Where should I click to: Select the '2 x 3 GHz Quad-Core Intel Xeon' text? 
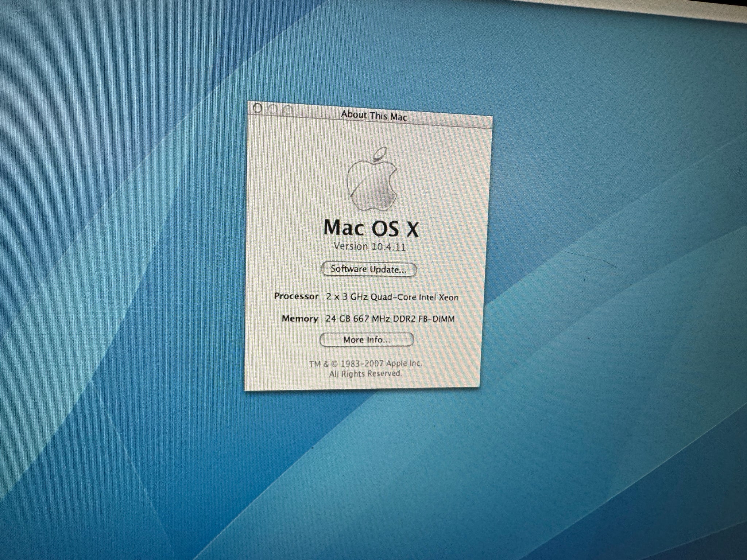392,297
